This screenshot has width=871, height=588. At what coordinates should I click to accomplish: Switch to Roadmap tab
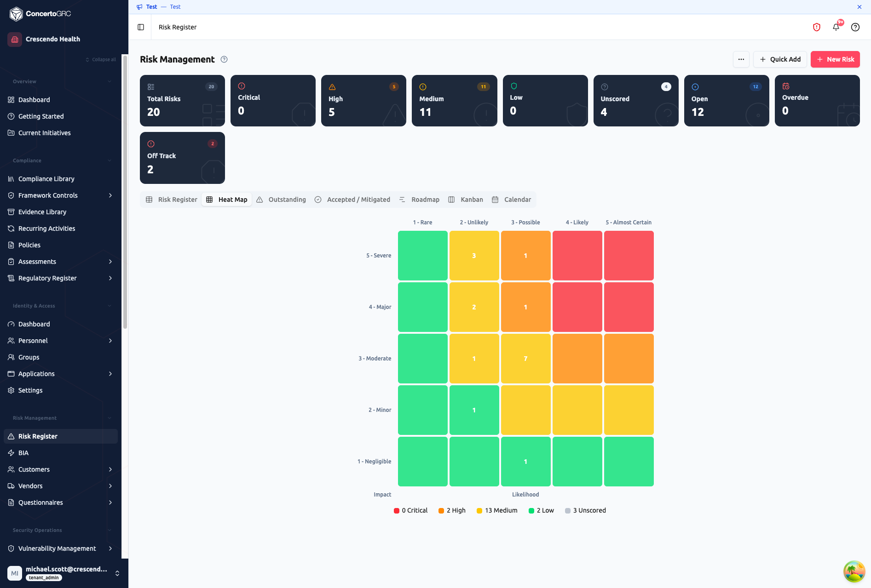[x=419, y=200]
